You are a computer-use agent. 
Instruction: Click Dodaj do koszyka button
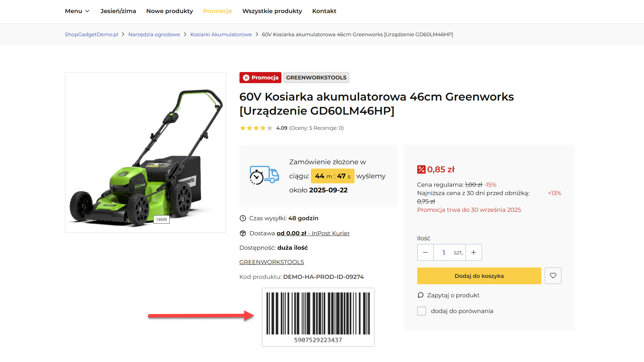pyautogui.click(x=479, y=276)
